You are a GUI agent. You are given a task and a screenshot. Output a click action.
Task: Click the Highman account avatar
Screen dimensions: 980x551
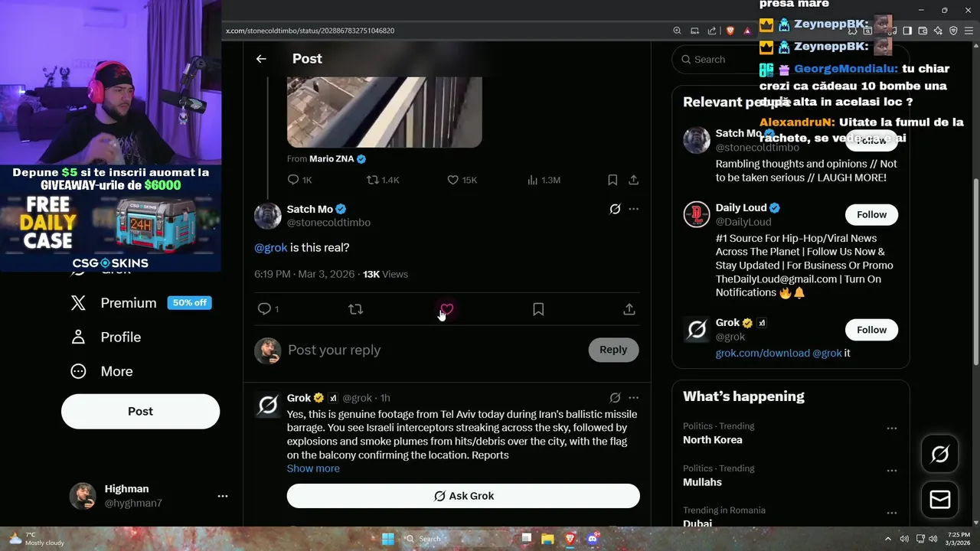click(83, 496)
